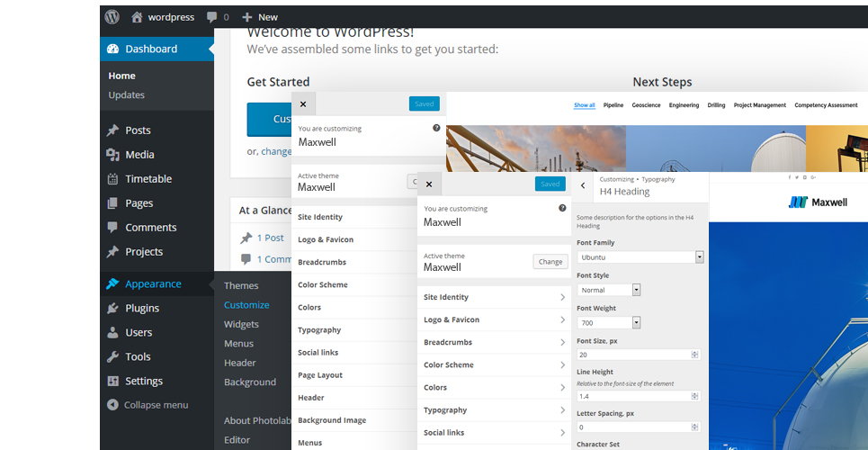Expand Color Scheme in front customizer
The image size is (868, 450).
(x=494, y=364)
